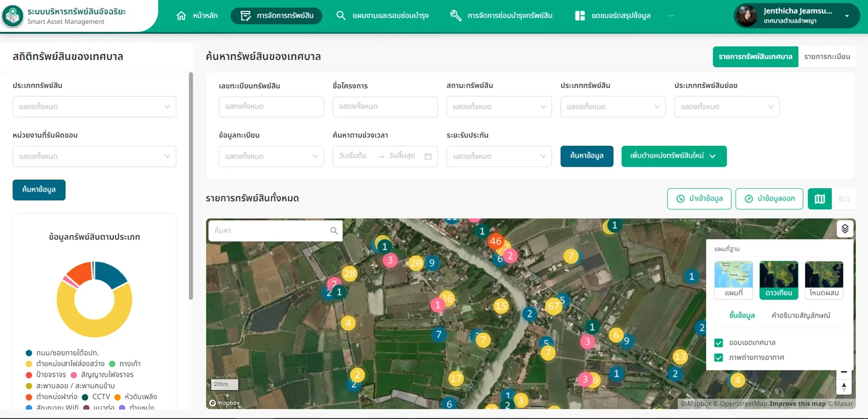This screenshot has width=868, height=419.
Task: Open the date range calendar icon
Action: pyautogui.click(x=428, y=156)
